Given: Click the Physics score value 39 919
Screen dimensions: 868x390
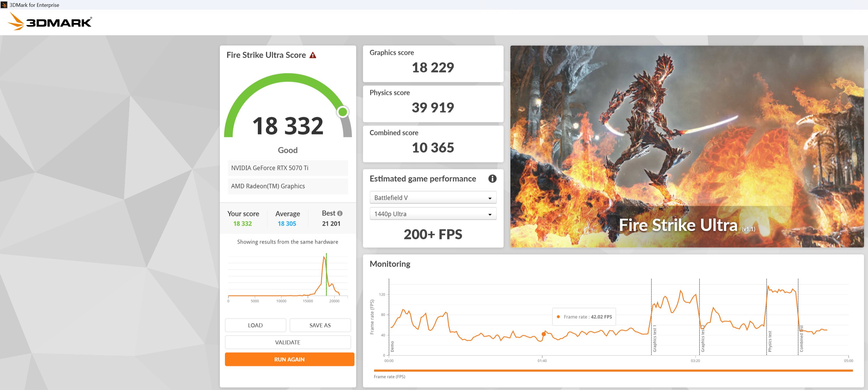Looking at the screenshot, I should tap(433, 108).
